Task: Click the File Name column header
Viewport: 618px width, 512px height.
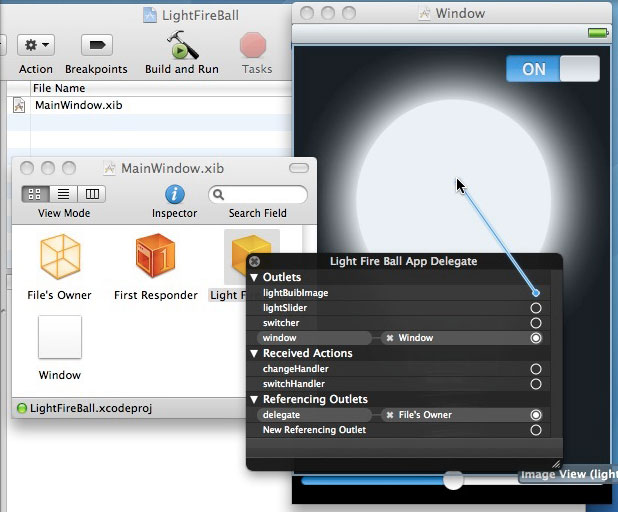Action: coord(59,88)
